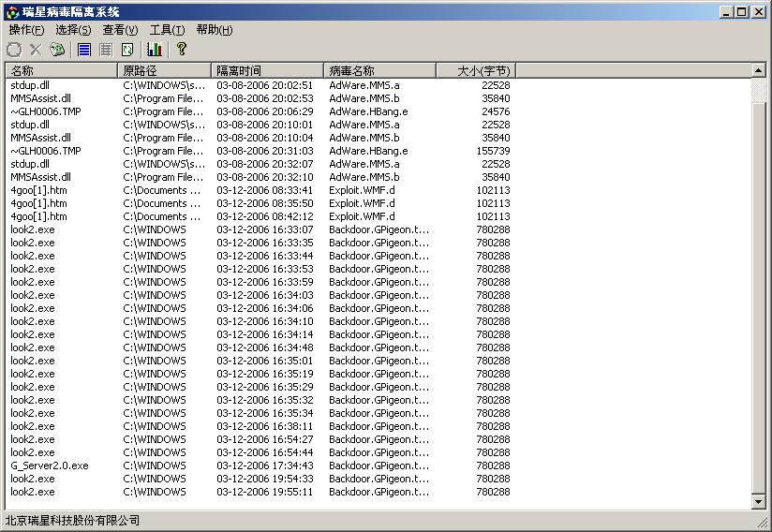
Task: Select look2.exe quarantined at 16:33:44
Action: (x=260, y=256)
